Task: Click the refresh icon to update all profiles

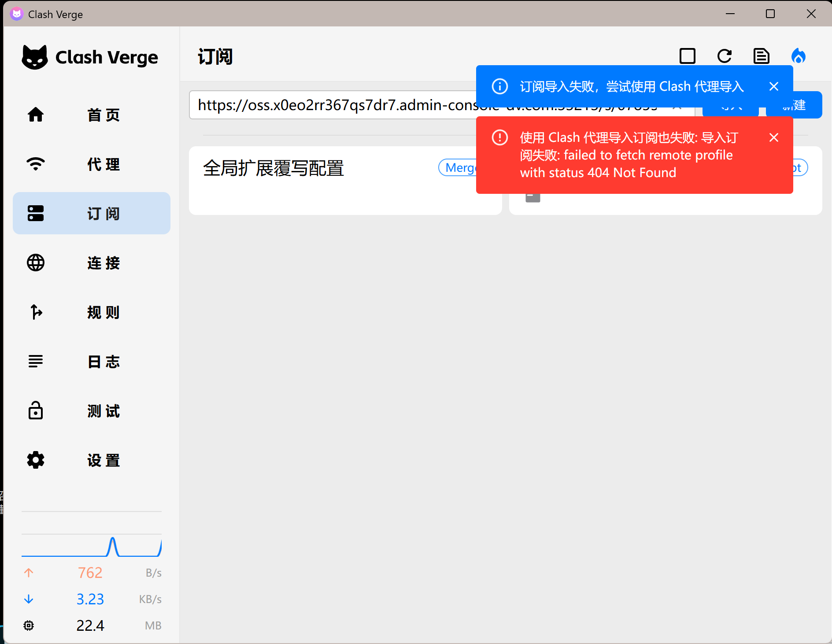Action: [x=724, y=56]
